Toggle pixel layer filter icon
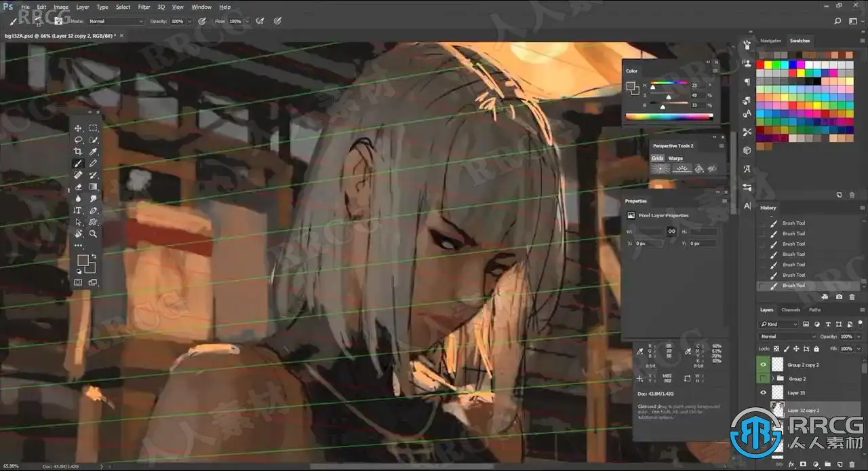The height and width of the screenshot is (471, 868). 808,324
